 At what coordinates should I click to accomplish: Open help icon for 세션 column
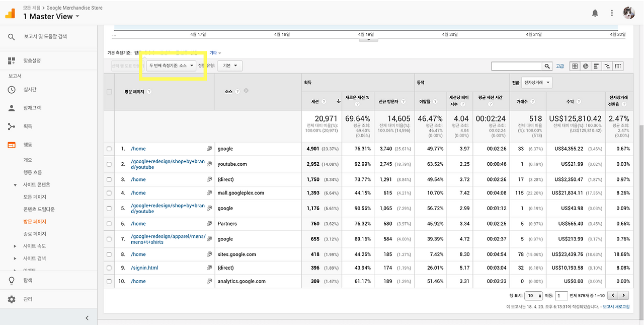pyautogui.click(x=324, y=101)
